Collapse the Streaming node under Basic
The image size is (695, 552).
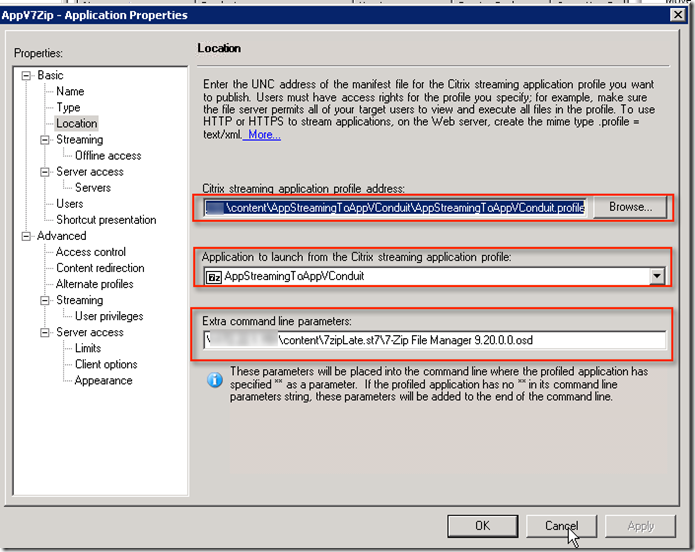click(x=45, y=140)
